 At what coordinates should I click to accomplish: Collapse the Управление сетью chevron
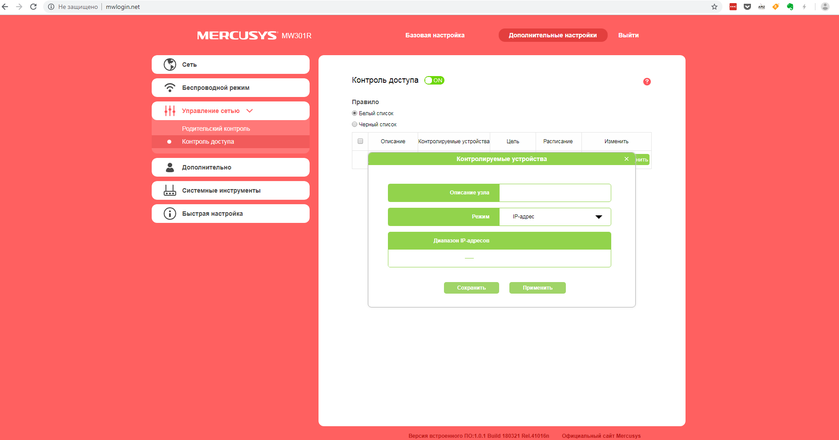pyautogui.click(x=250, y=111)
